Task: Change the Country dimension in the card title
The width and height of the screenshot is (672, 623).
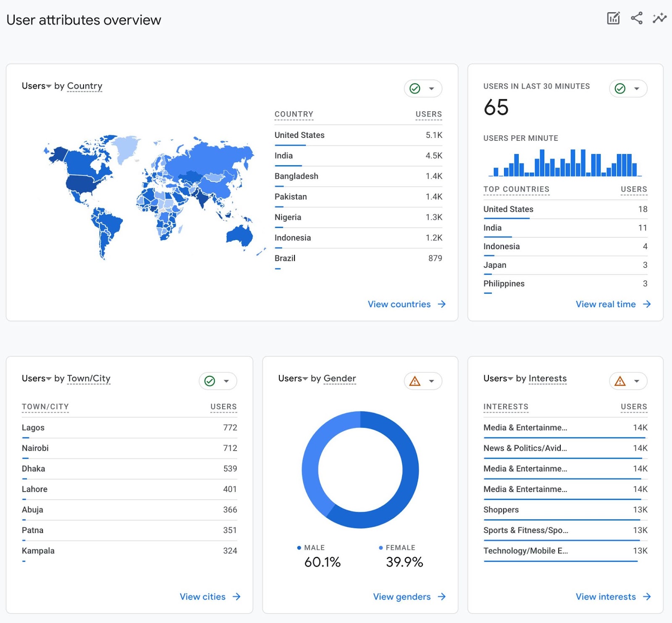Action: (84, 86)
